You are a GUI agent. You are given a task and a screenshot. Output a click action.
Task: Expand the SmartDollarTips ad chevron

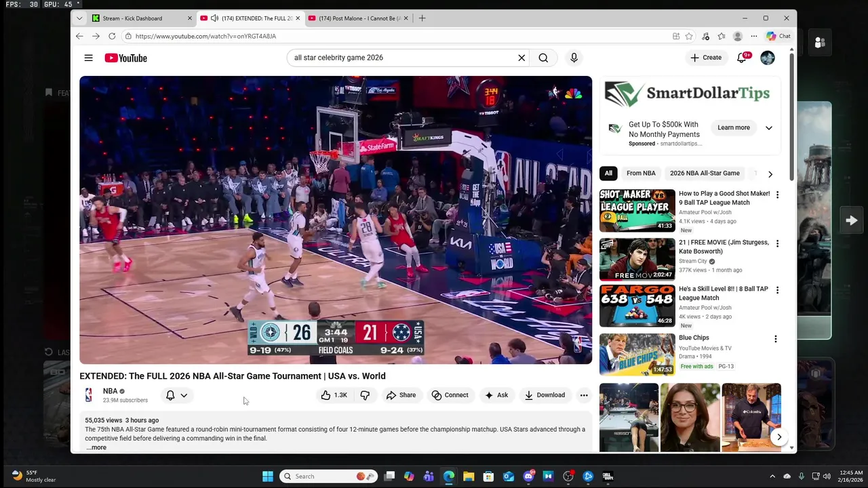(768, 127)
